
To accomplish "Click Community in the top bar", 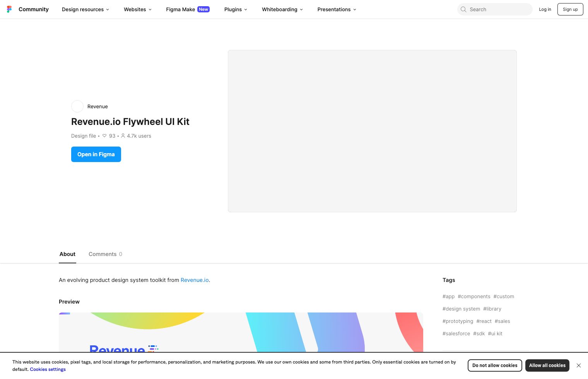I will coord(34,9).
